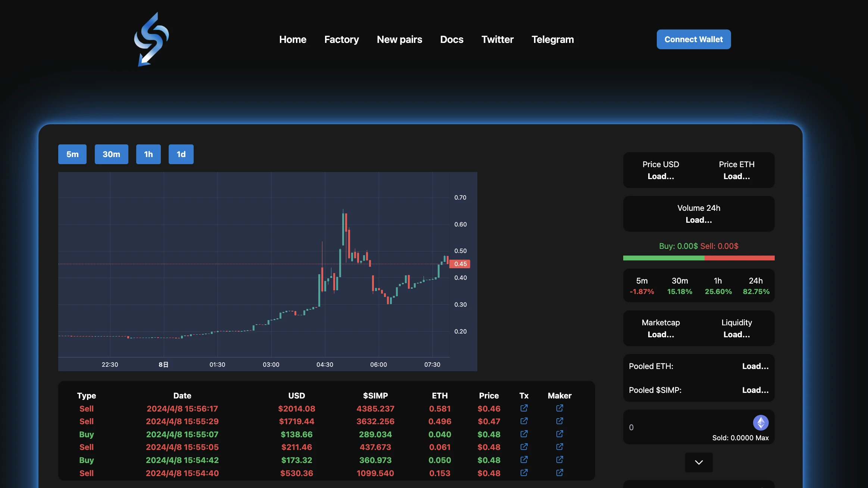Click the buy/sell ratio bar

point(699,258)
